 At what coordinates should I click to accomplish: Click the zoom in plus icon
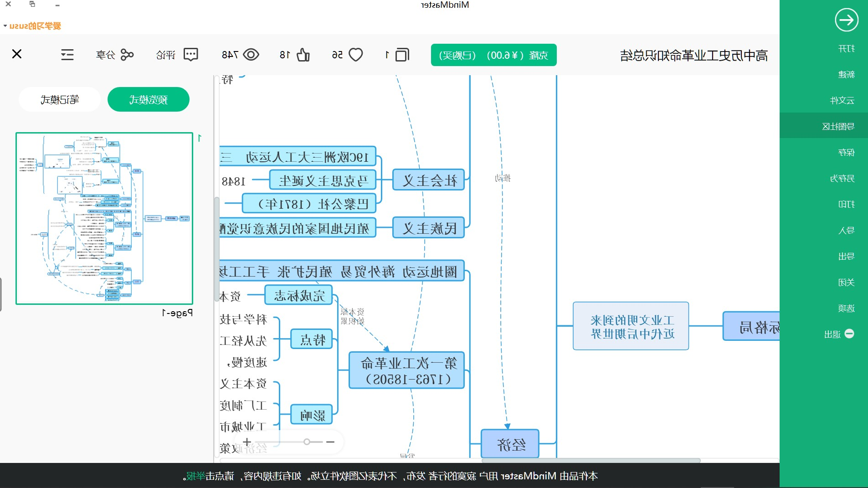tap(247, 442)
